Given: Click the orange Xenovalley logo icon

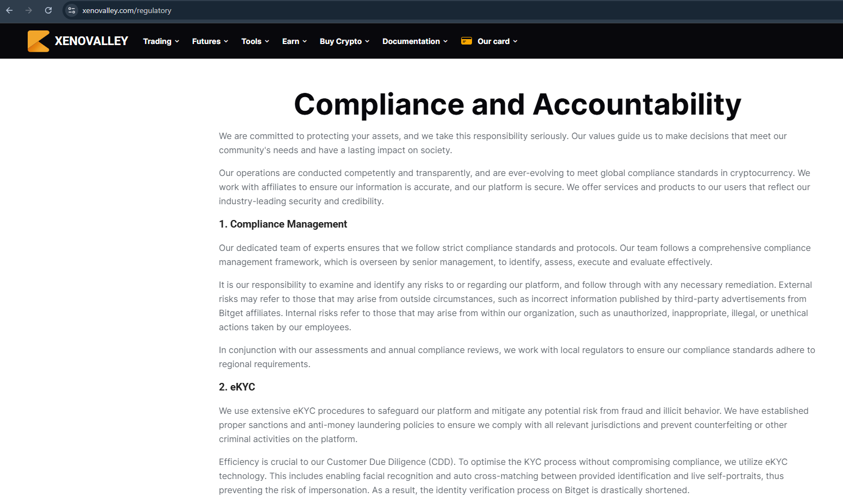Looking at the screenshot, I should pyautogui.click(x=39, y=41).
